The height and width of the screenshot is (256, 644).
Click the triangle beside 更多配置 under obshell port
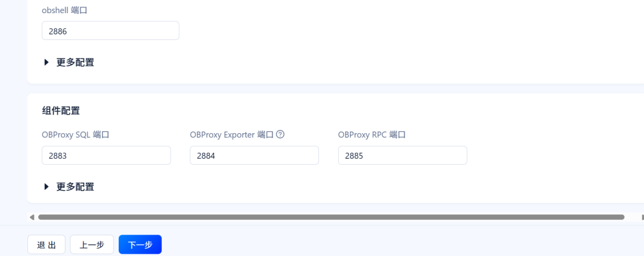47,62
